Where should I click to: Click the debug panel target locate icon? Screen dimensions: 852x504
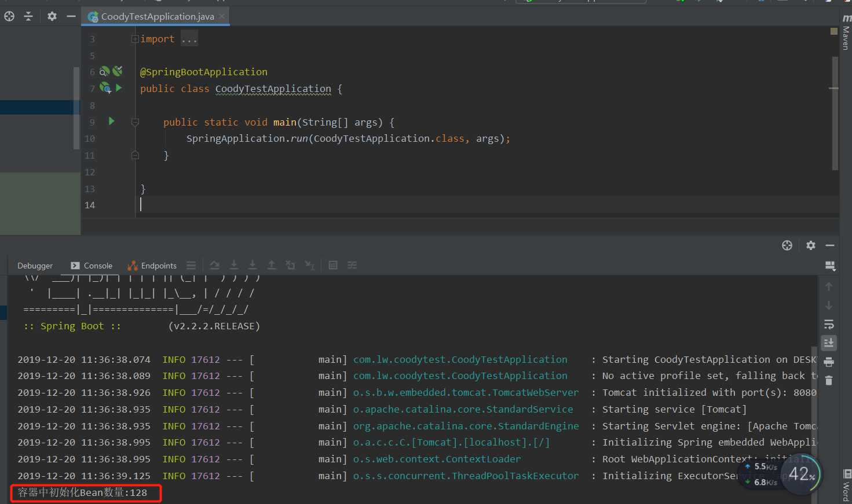pos(787,245)
